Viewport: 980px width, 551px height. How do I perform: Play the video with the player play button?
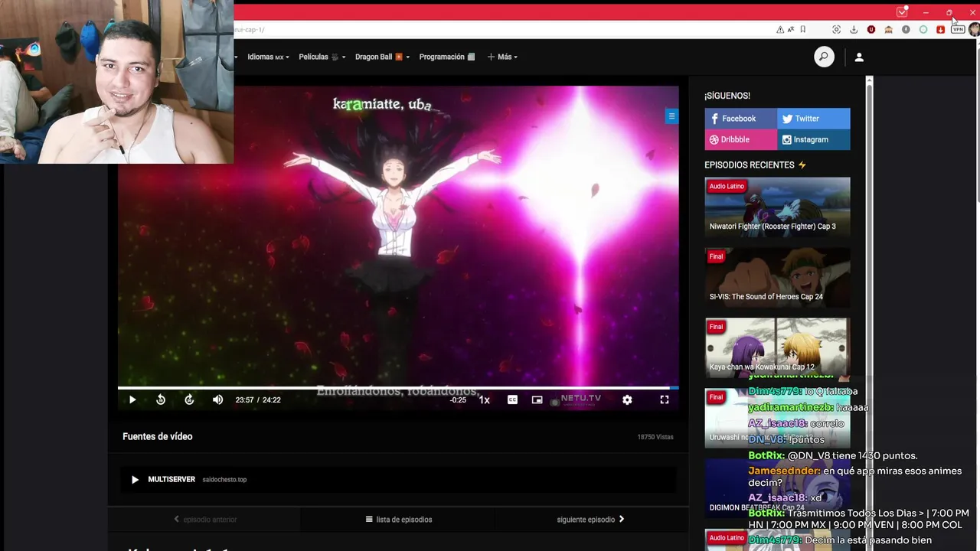point(132,399)
